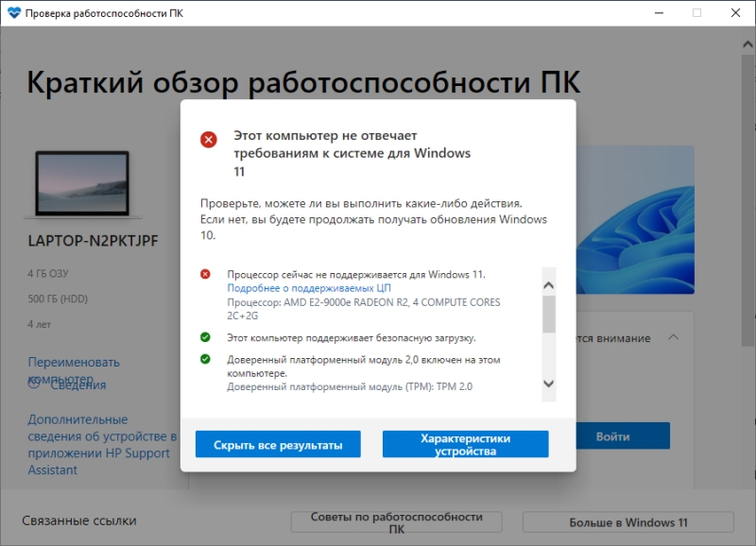Click the green check icon for TPM 2.0 result
The height and width of the screenshot is (546, 756).
(x=205, y=359)
